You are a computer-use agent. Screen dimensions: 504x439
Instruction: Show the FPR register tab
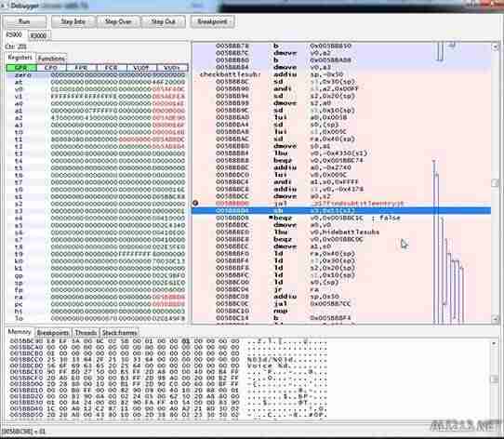tap(81, 68)
